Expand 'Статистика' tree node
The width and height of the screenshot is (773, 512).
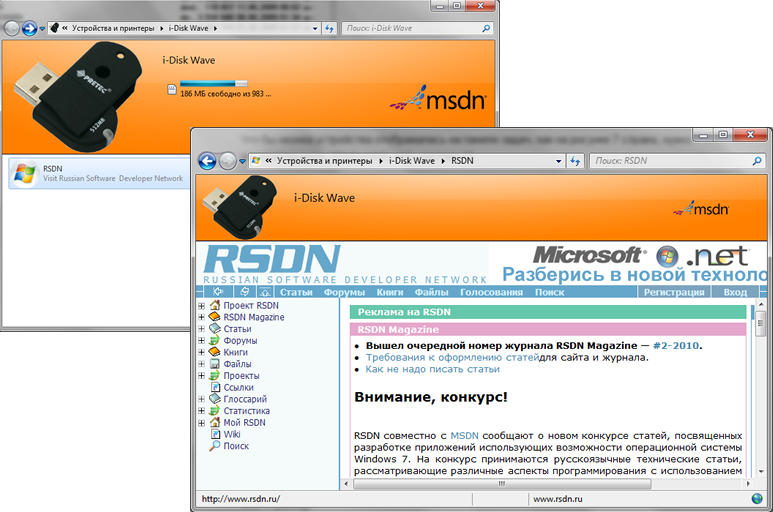click(201, 411)
